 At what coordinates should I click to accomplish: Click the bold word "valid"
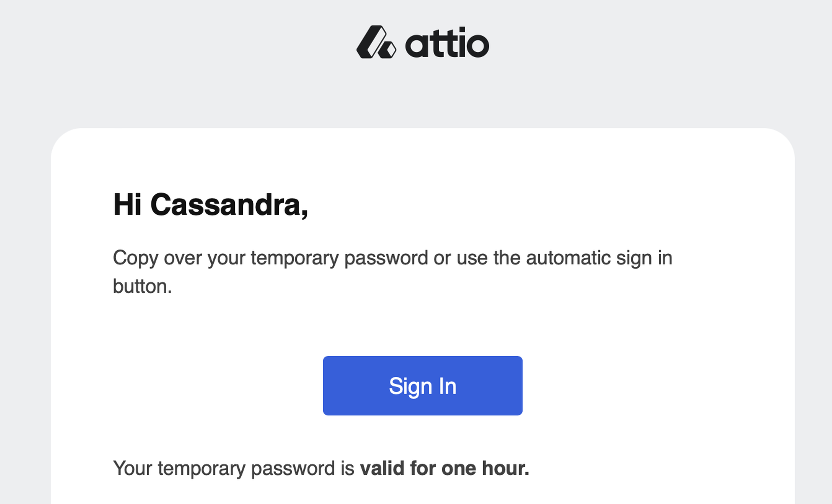[382, 468]
